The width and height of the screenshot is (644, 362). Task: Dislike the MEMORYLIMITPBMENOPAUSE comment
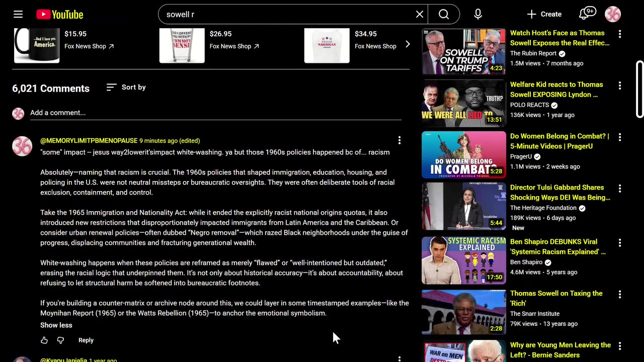60,340
